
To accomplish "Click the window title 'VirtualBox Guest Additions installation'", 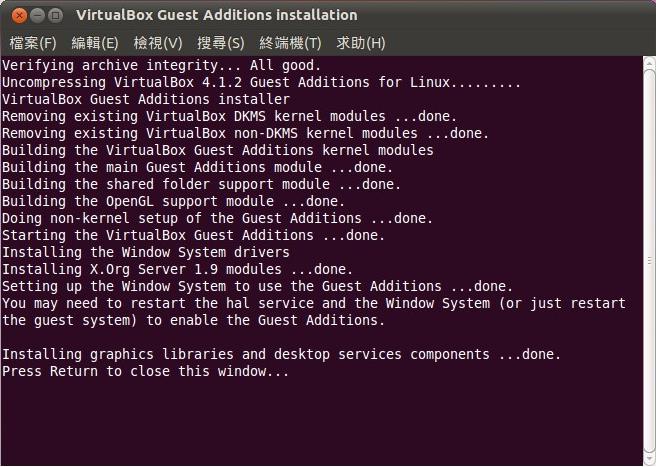I will coord(216,15).
